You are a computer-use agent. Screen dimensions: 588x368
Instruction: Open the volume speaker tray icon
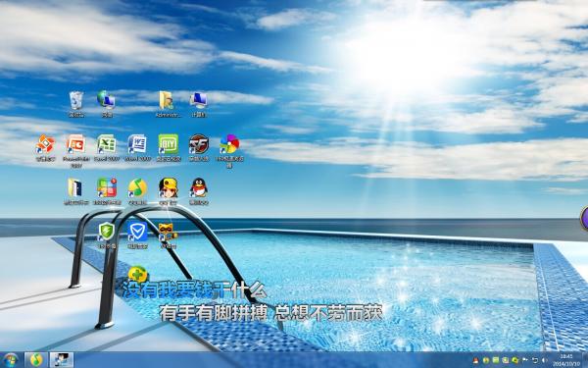click(545, 360)
